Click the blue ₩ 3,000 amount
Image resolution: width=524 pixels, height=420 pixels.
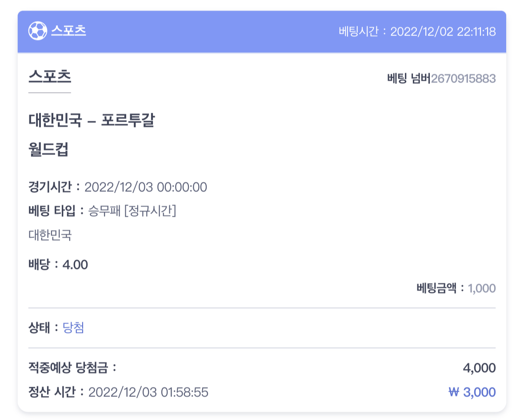point(472,392)
